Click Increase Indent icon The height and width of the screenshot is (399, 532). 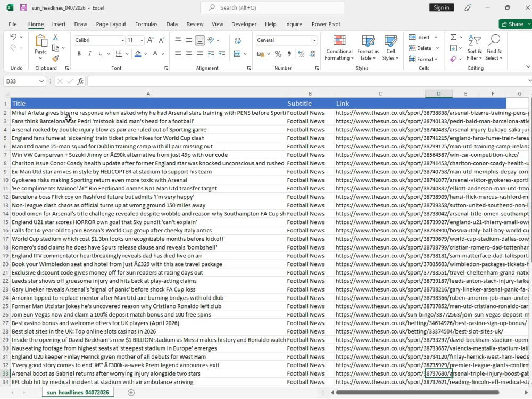(x=222, y=54)
